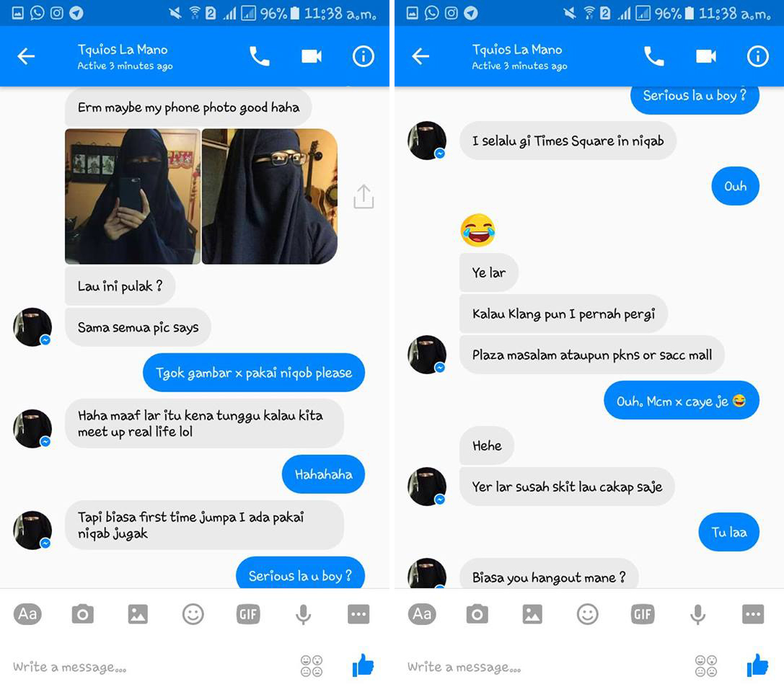Start video call in right screenshot header
The width and height of the screenshot is (784, 692).
click(706, 56)
